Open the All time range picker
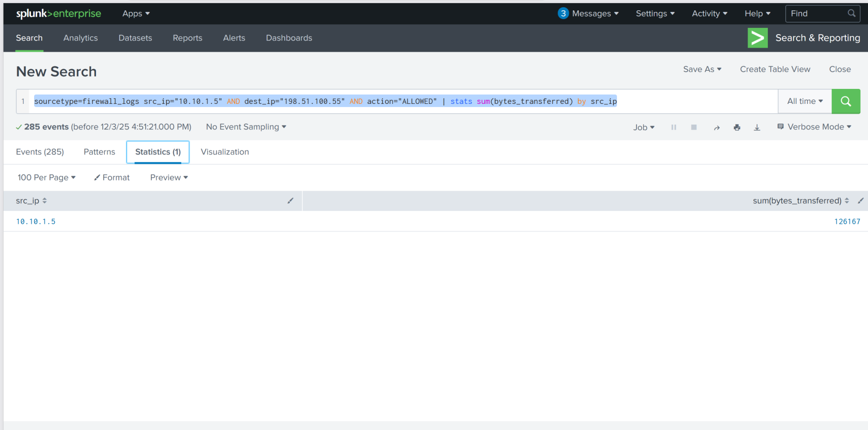This screenshot has width=868, height=430. (x=805, y=101)
